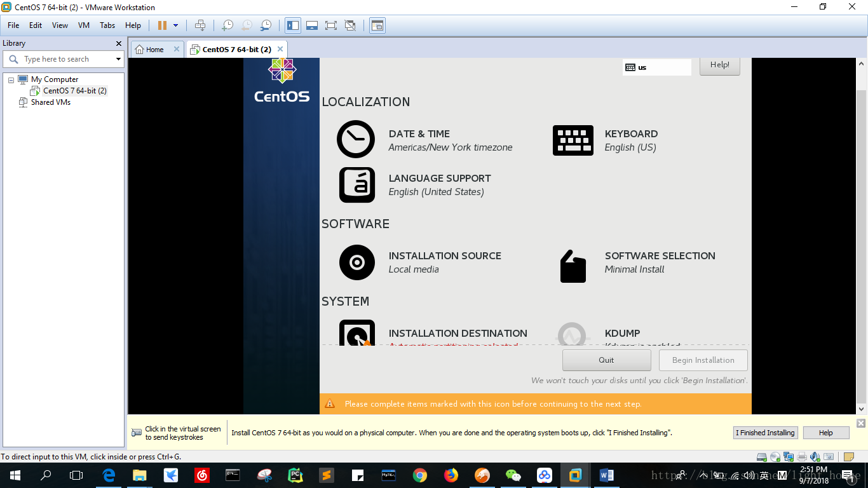Toggle the thumbnail bar view icon
The width and height of the screenshot is (868, 488).
(312, 25)
